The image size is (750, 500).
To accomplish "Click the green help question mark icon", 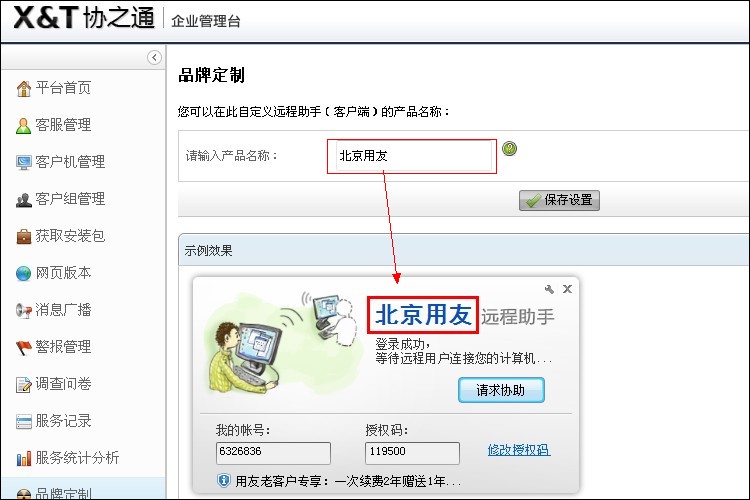I will pos(509,148).
